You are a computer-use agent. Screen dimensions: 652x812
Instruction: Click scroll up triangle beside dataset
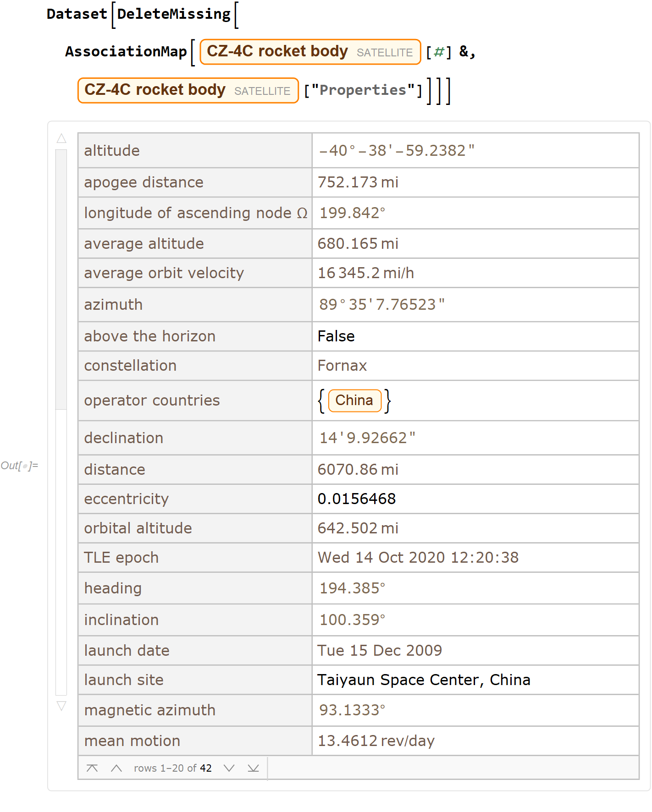click(61, 138)
